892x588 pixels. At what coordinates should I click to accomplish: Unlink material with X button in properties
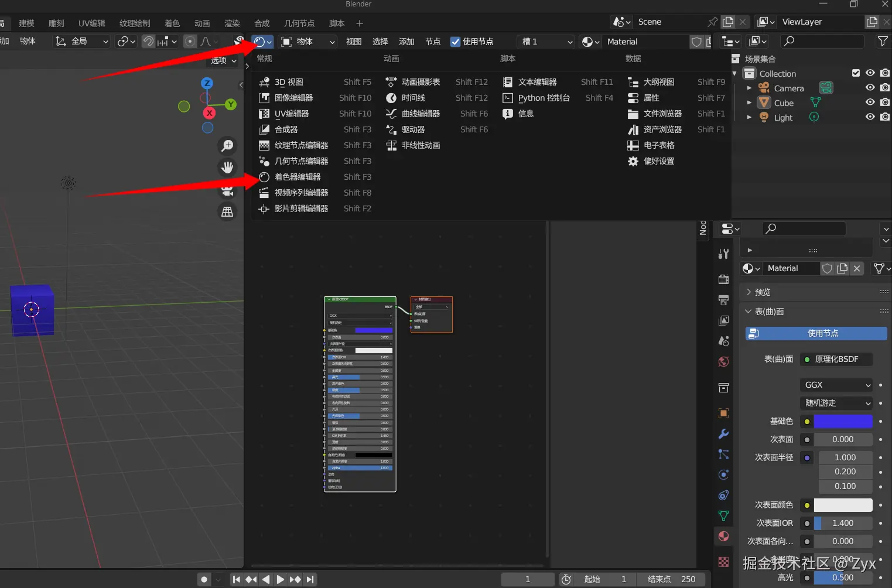click(x=857, y=268)
